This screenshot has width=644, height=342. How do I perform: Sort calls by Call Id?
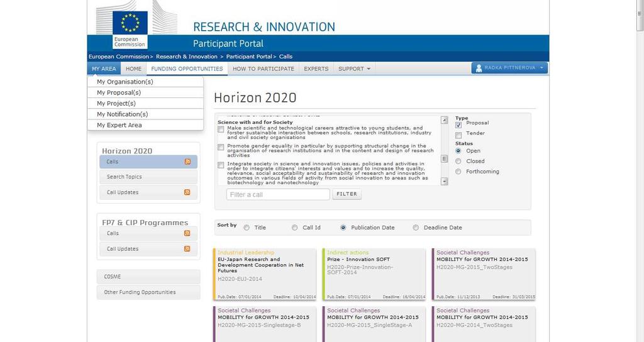(294, 228)
